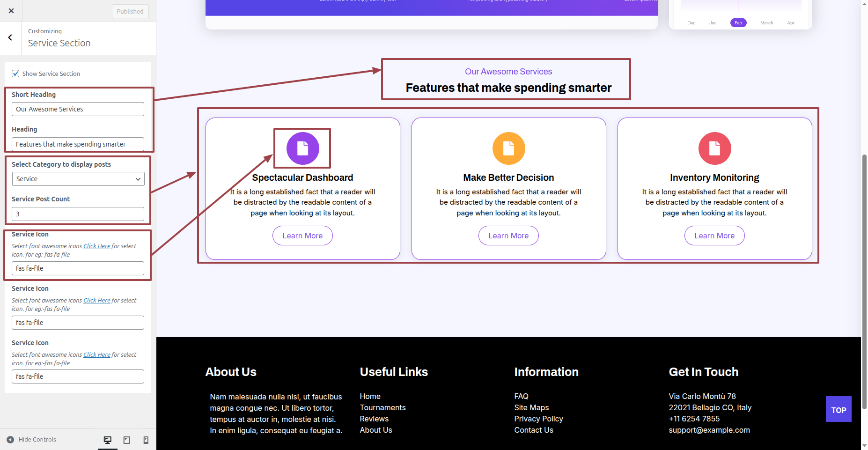868x450 pixels.
Task: Switch to tablet preview device icon
Action: [x=126, y=440]
